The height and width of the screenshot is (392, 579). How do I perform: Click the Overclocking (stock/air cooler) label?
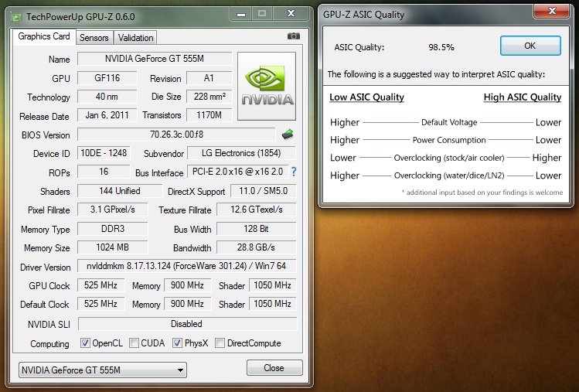(449, 158)
